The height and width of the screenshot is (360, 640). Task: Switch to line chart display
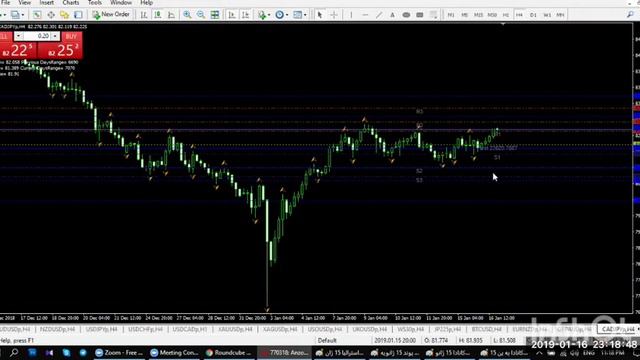tap(171, 15)
